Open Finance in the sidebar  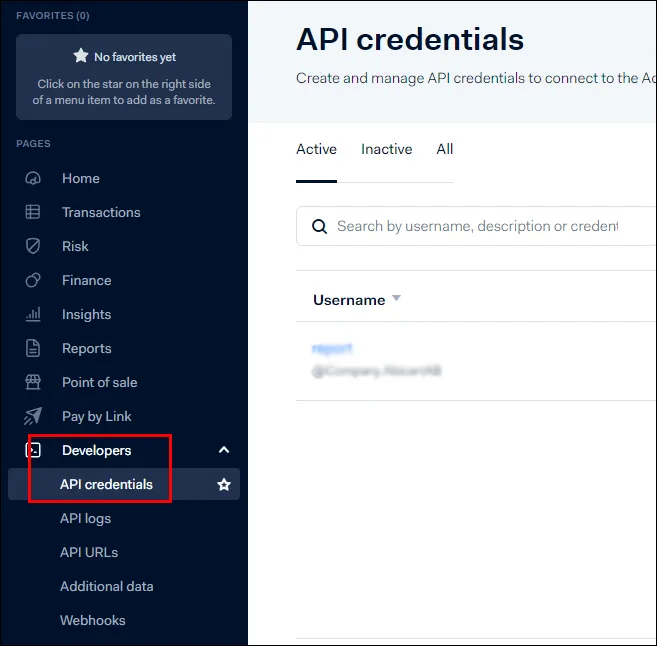[87, 280]
